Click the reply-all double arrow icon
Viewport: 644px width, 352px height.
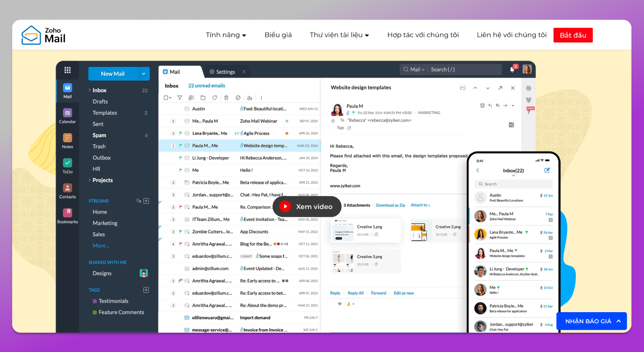pos(498,105)
